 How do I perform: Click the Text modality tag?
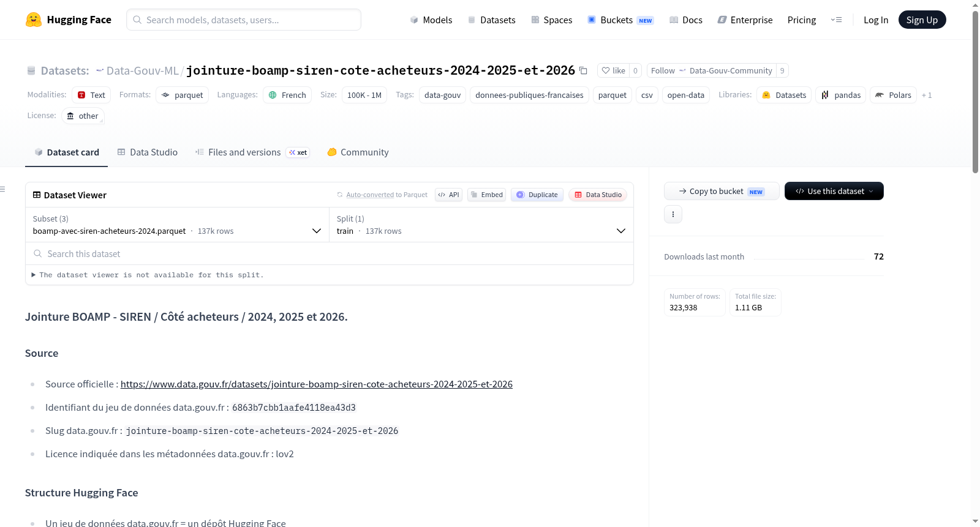point(91,95)
